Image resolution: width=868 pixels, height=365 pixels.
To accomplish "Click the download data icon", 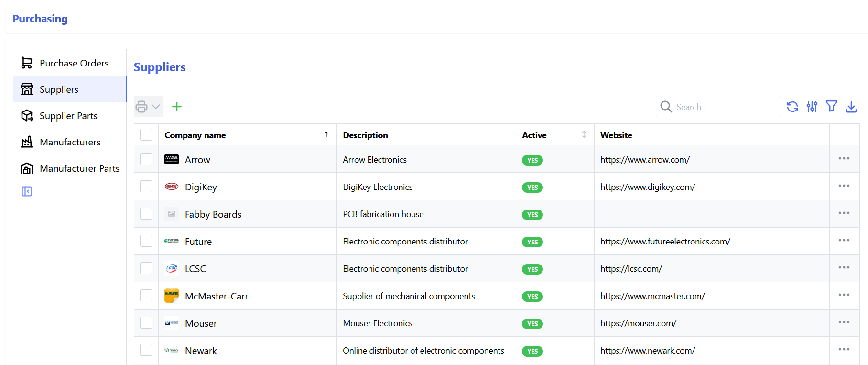I will coord(851,107).
